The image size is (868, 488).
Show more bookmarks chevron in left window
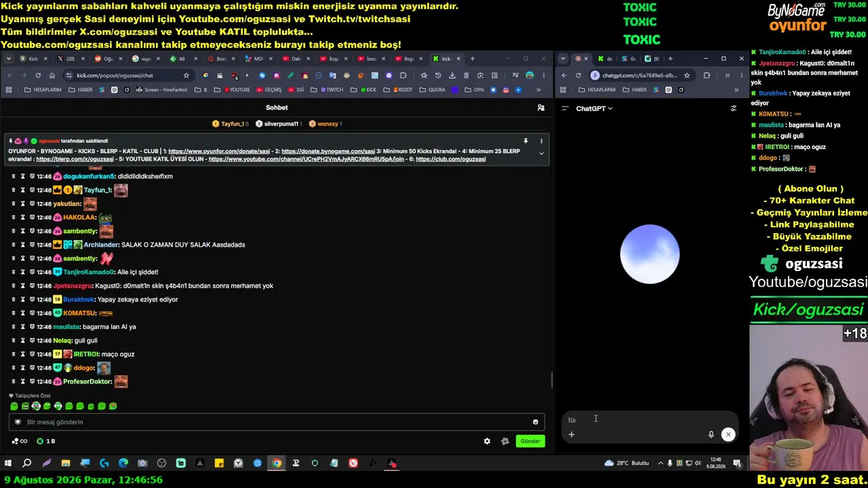pyautogui.click(x=538, y=90)
